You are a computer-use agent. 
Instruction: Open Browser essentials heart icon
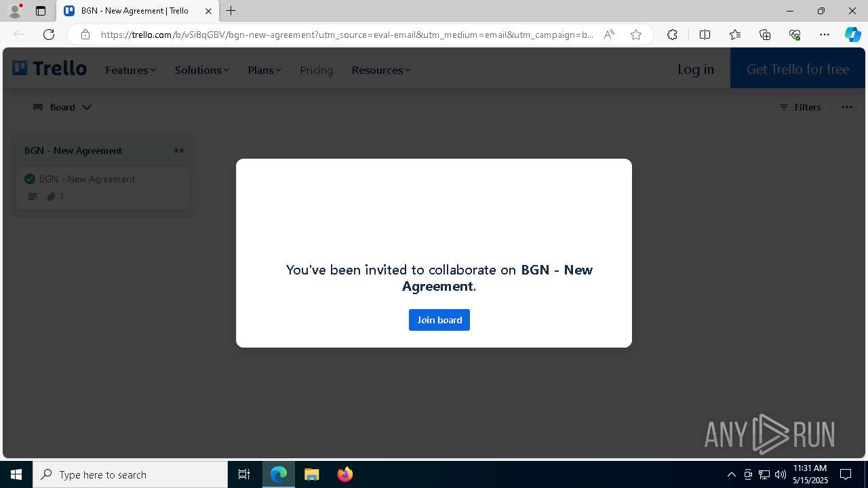[795, 35]
